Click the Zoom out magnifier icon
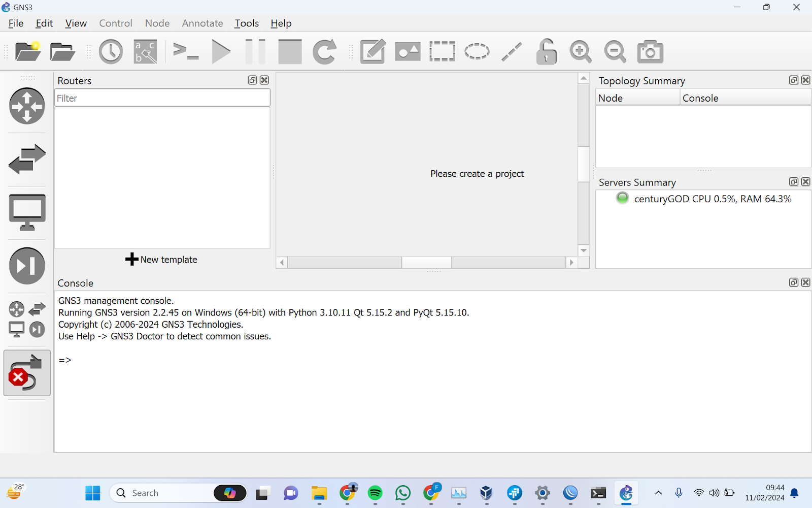Viewport: 812px width, 508px height. point(615,51)
